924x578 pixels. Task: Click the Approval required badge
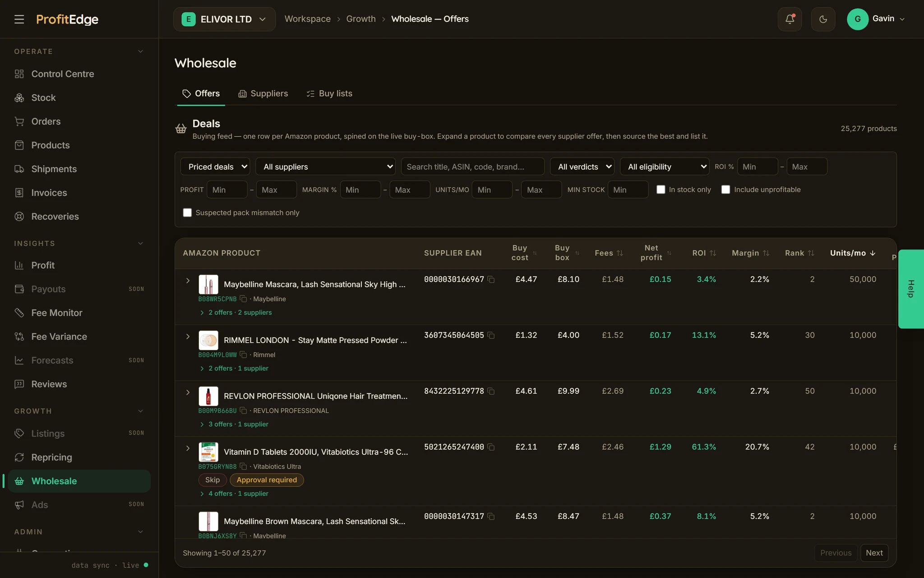267,480
